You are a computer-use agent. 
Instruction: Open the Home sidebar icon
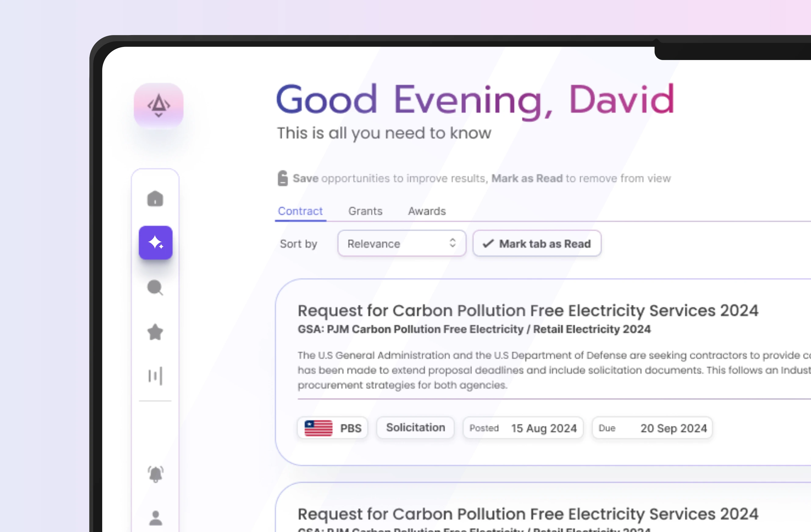[x=155, y=198]
